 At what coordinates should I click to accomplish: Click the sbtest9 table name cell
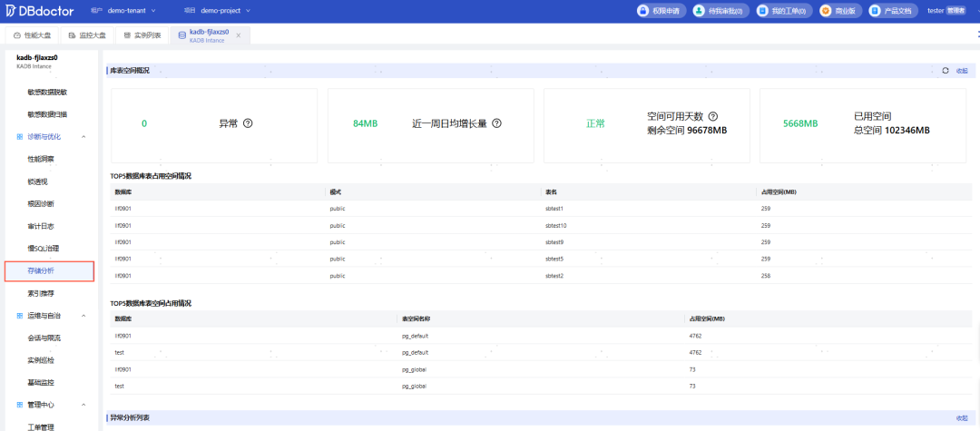[554, 241]
